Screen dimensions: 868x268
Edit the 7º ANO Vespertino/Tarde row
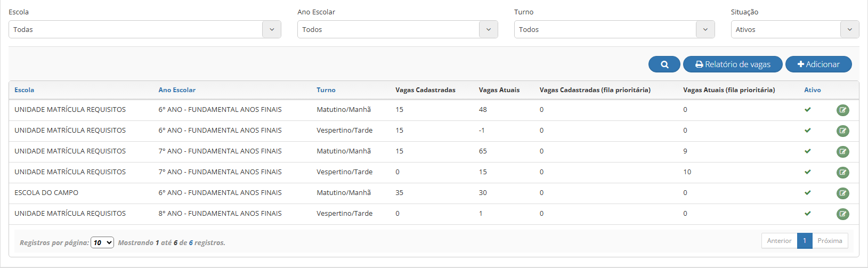(842, 173)
